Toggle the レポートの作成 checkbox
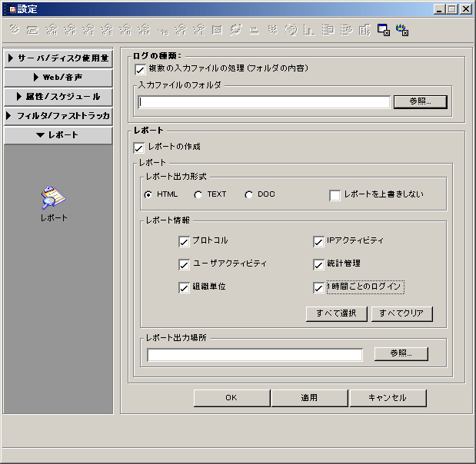476x464 pixels. coord(139,147)
